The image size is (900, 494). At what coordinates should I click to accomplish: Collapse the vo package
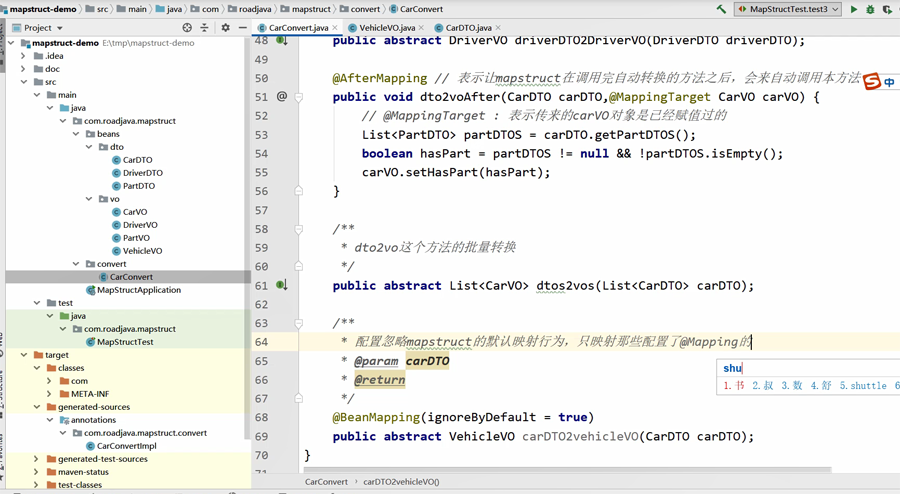pos(89,199)
